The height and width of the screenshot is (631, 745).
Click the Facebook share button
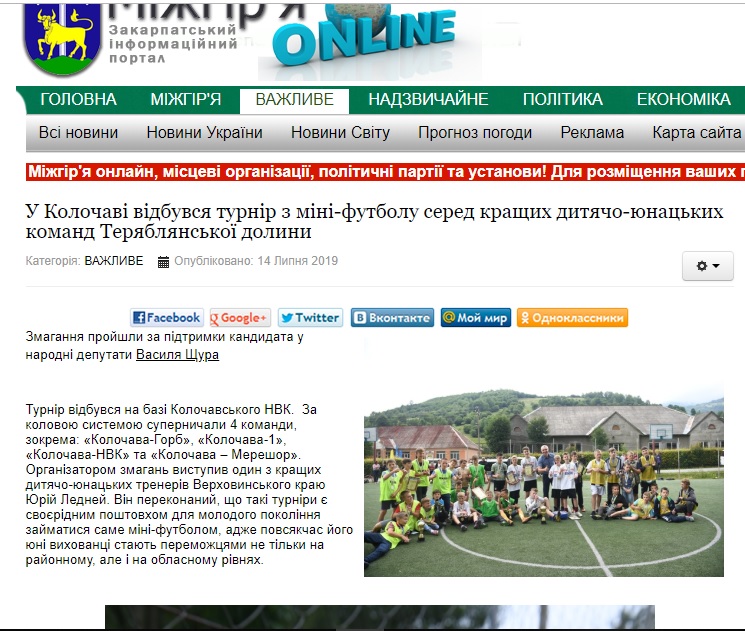pos(167,318)
